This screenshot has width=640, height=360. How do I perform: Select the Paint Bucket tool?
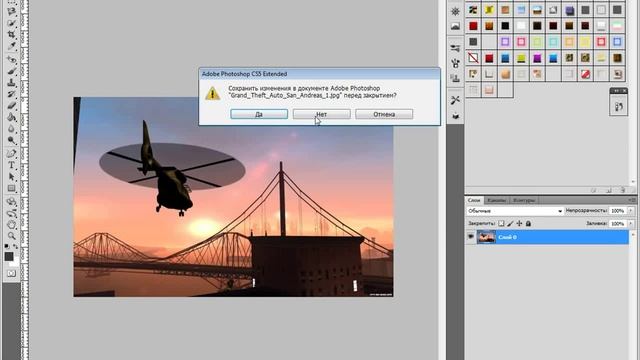pyautogui.click(x=11, y=118)
